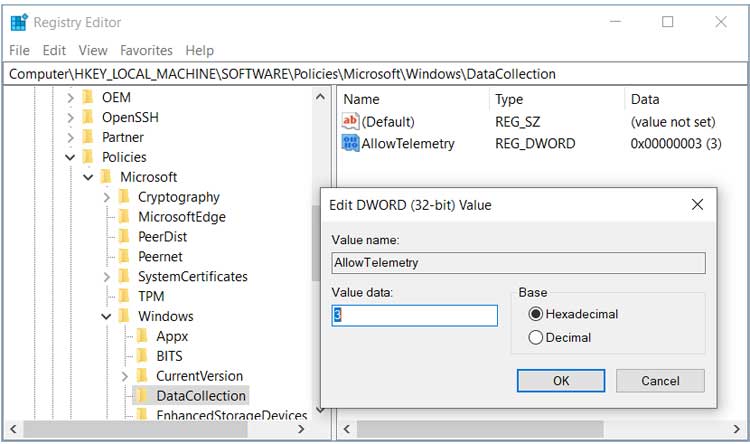Screen dimensions: 750x444
Task: Expand the Partner key
Action: 70,138
